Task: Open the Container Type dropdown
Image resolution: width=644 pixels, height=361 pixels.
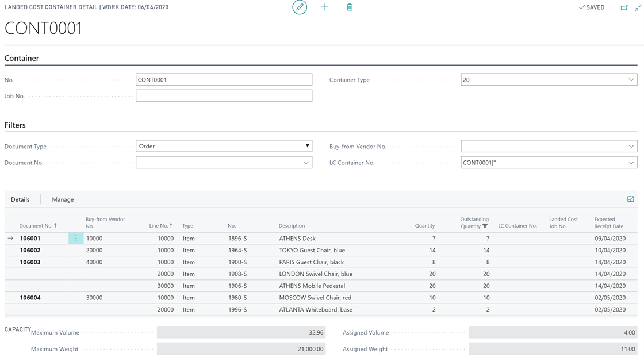Action: (631, 80)
